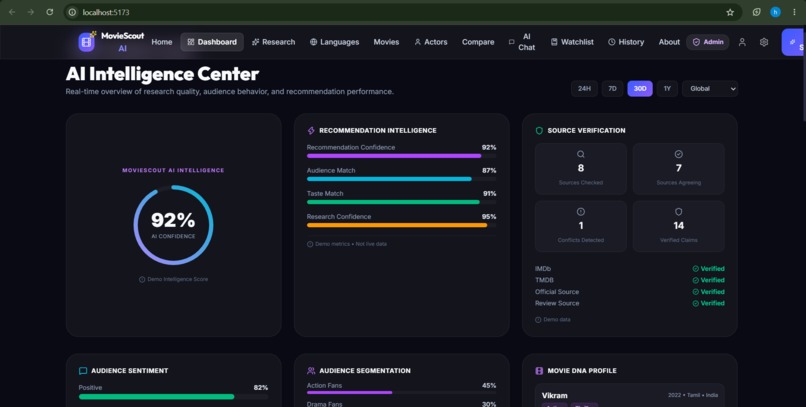The image size is (806, 407).
Task: Open the Watchlist page
Action: click(572, 42)
